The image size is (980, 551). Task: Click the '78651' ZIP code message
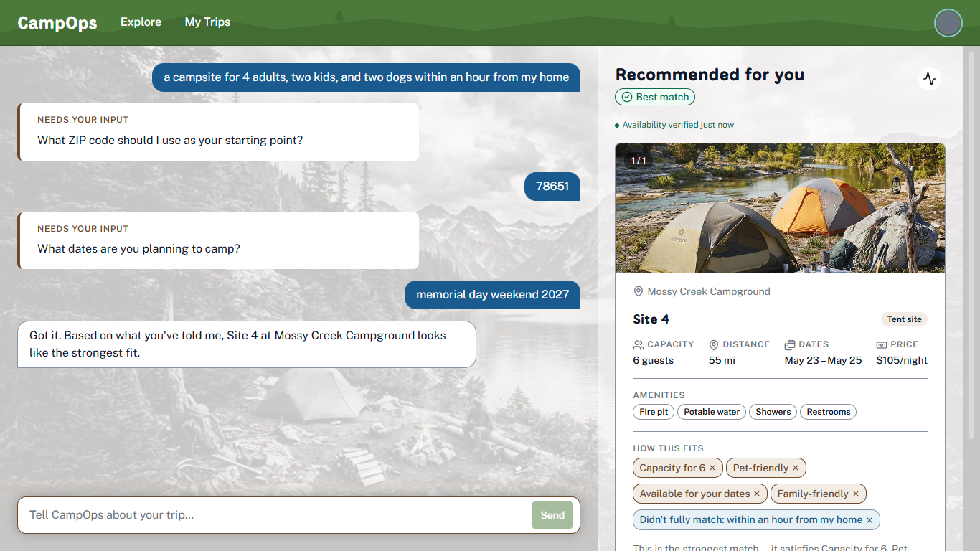point(552,186)
